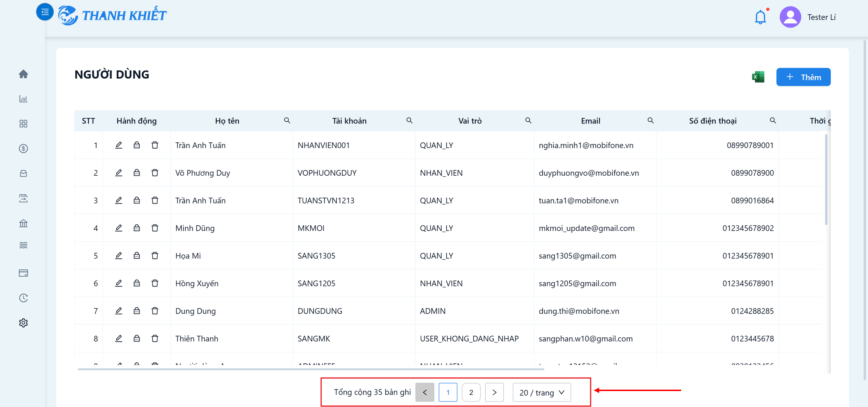Open the bank building sidebar icon
The image size is (868, 407).
tap(23, 223)
